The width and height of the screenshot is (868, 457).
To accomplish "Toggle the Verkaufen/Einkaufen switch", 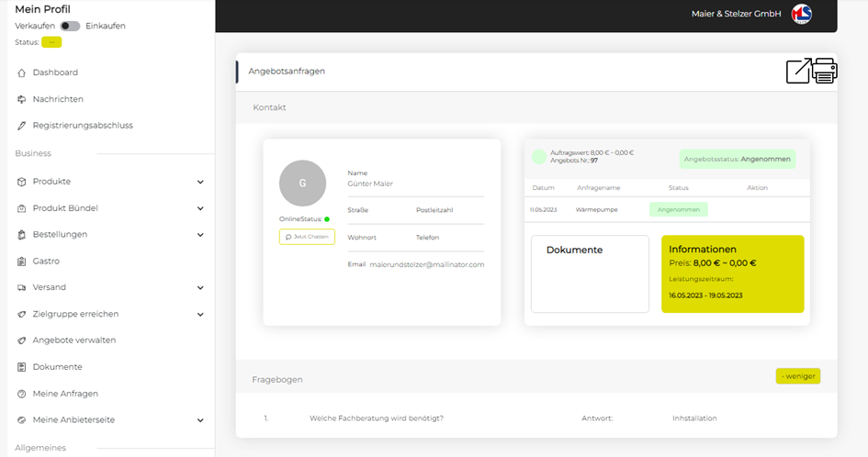I will tap(71, 26).
